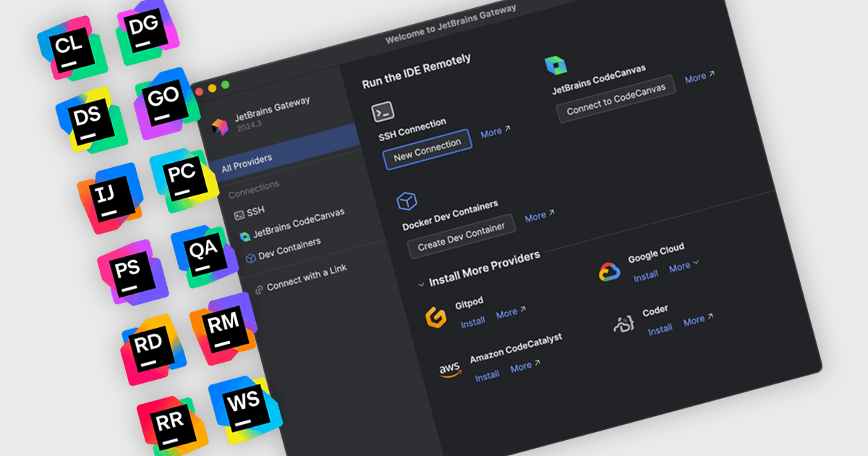
Task: Click the Gitpod logo icon
Action: (435, 316)
